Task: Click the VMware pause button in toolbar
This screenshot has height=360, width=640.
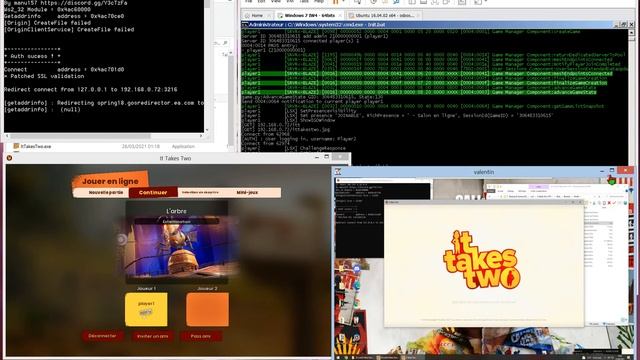Action: tap(336, 2)
